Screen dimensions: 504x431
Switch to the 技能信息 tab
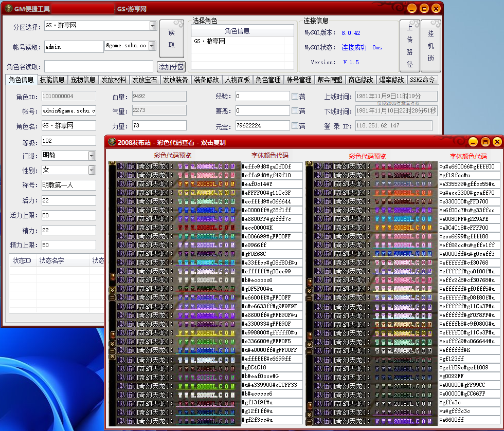pyautogui.click(x=52, y=80)
